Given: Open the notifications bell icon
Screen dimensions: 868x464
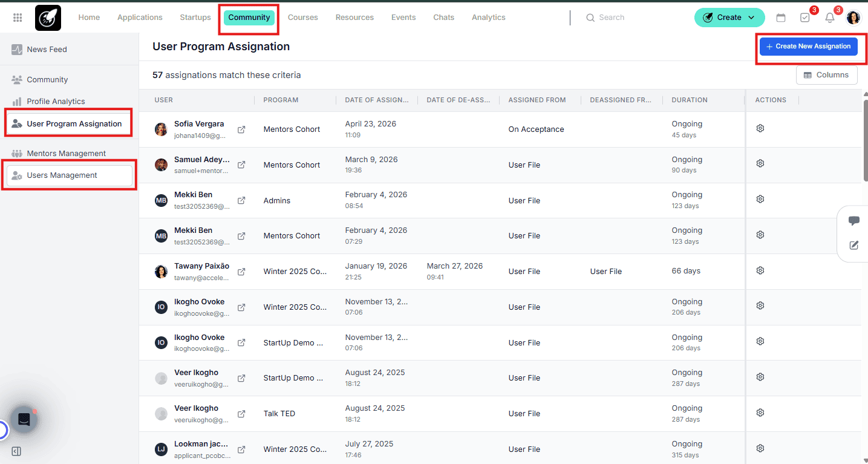Looking at the screenshot, I should coord(830,18).
